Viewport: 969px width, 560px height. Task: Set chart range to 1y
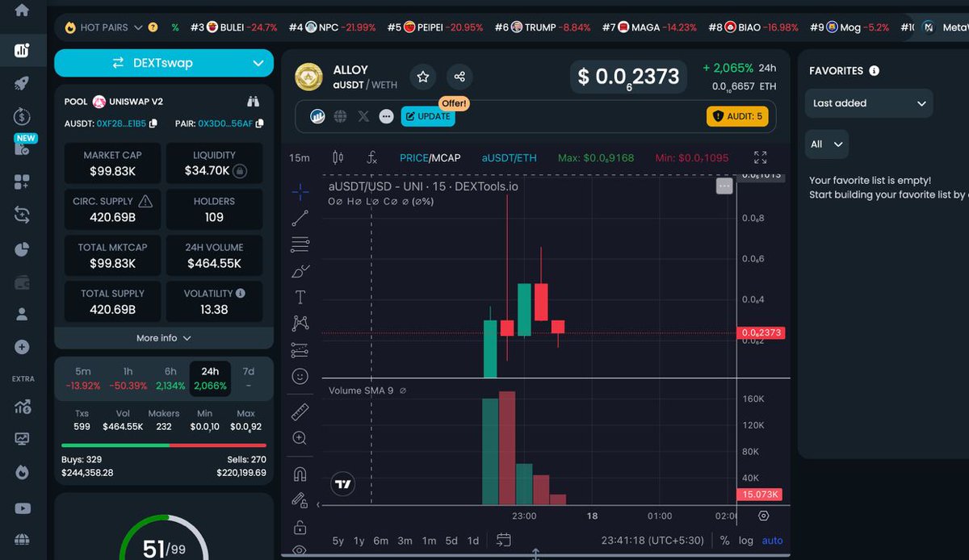[x=359, y=541]
